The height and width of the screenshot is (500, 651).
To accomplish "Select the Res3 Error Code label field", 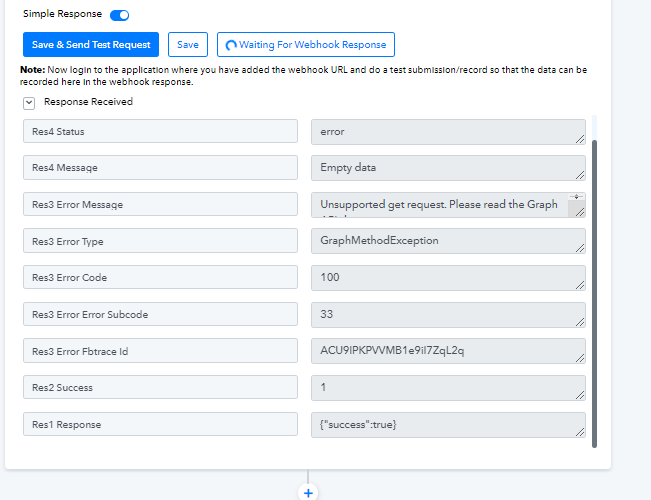I will coord(160,277).
